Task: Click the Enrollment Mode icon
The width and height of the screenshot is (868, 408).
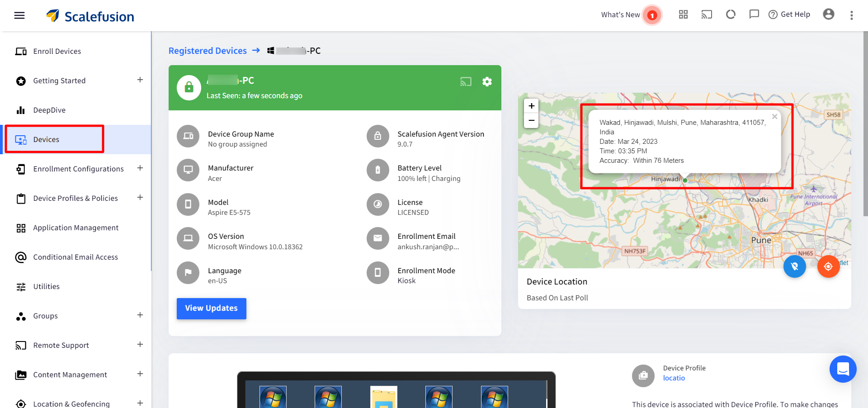Action: tap(378, 273)
